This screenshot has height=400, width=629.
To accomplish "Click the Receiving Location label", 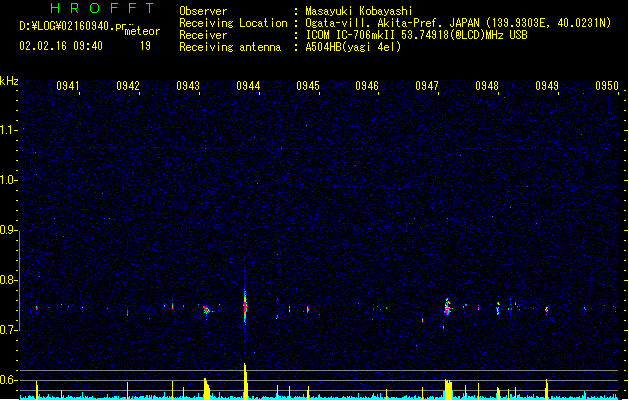I will (233, 23).
